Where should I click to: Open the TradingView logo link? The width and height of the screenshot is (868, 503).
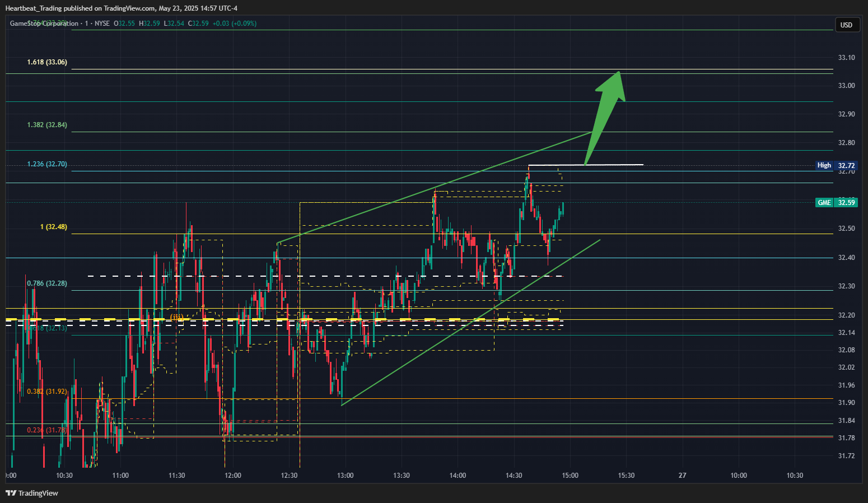(32, 493)
